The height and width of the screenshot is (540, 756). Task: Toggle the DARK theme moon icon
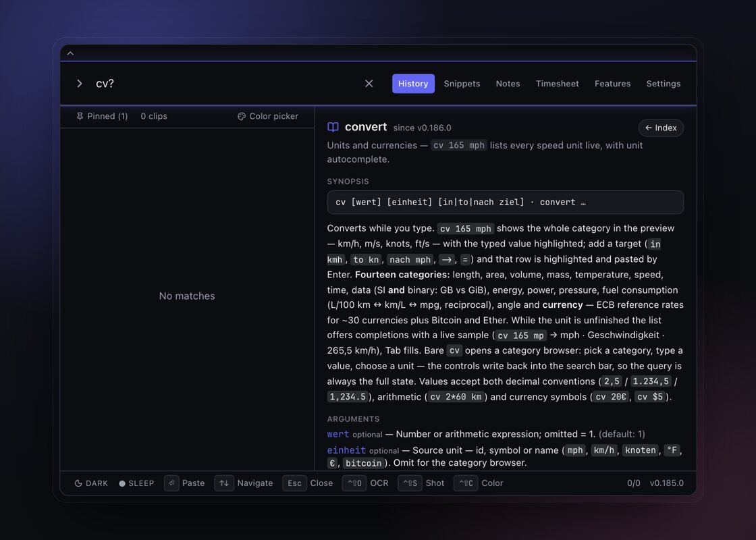point(78,483)
